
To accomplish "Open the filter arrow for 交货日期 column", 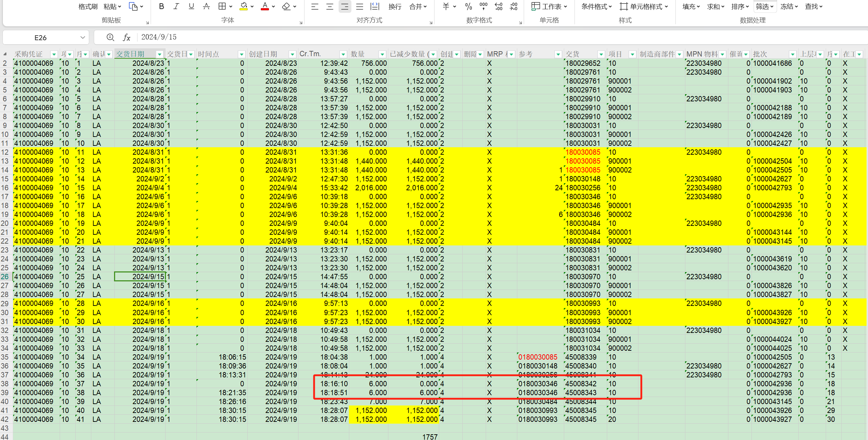I will pos(160,54).
